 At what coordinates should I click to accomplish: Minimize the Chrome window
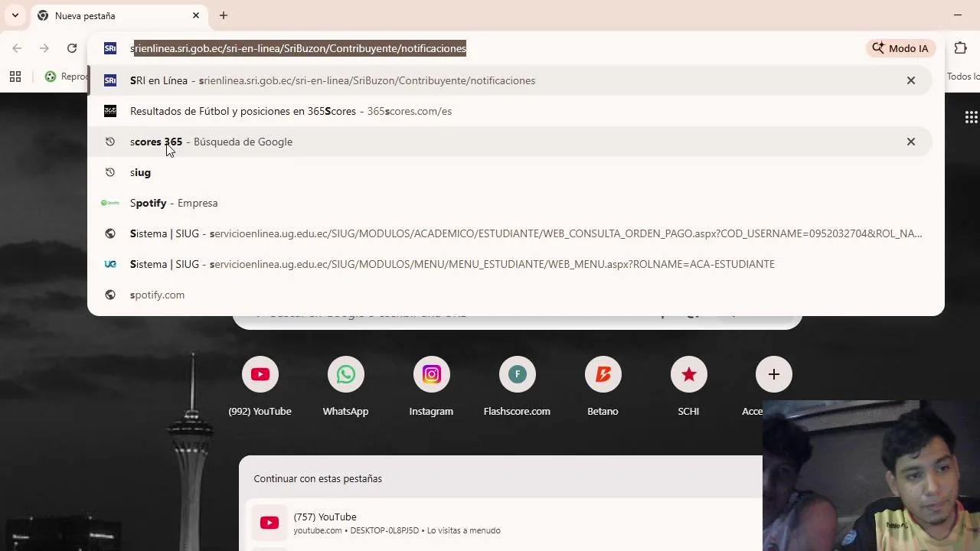click(958, 15)
